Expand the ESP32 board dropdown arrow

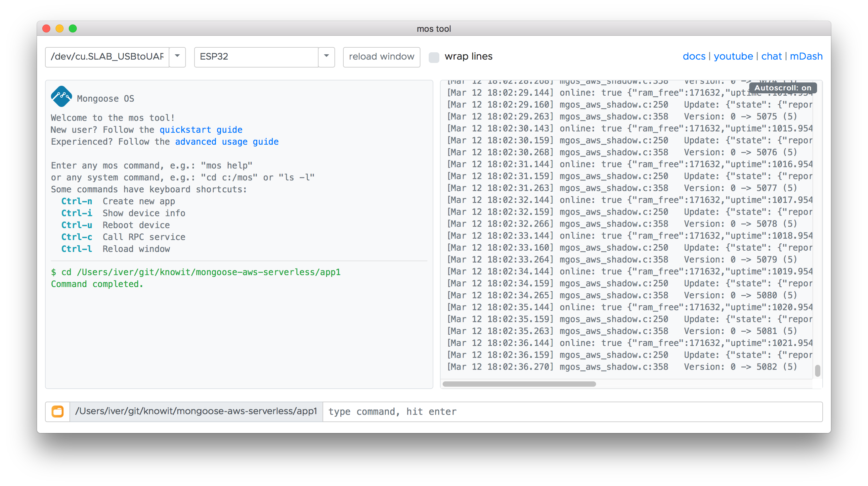click(326, 57)
